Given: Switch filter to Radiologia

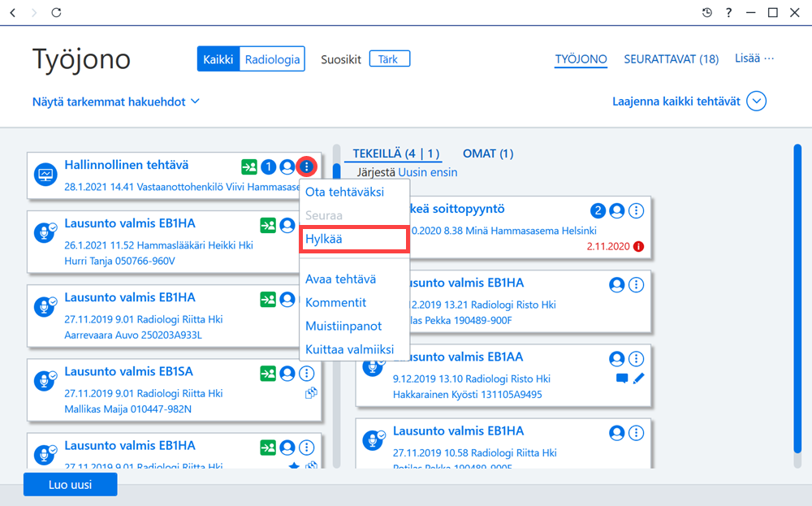Looking at the screenshot, I should click(272, 59).
